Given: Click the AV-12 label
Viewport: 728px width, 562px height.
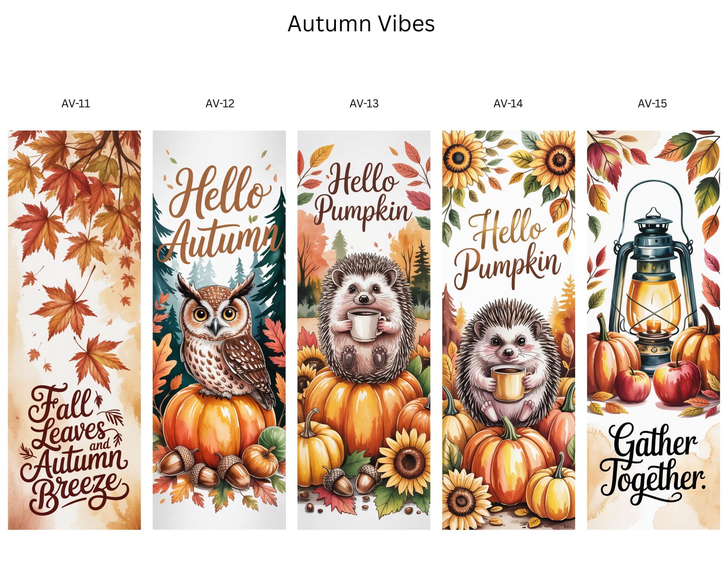Looking at the screenshot, I should pos(220,104).
